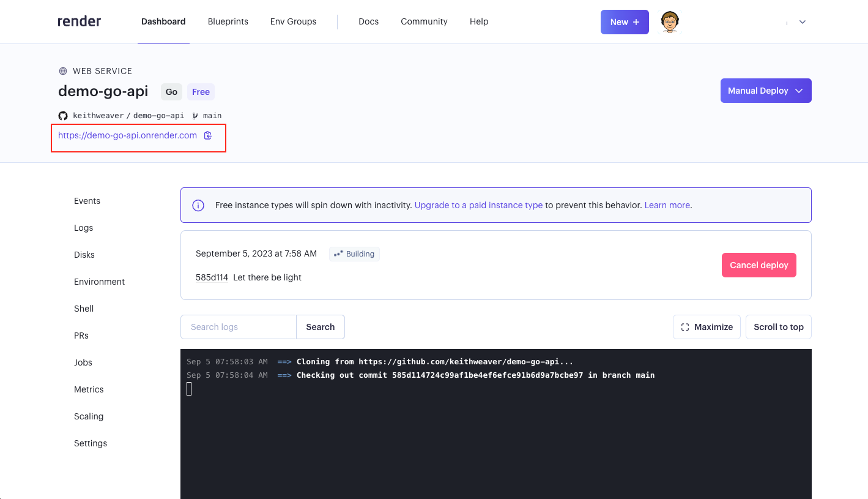
Task: Go to Env Groups page
Action: point(293,21)
